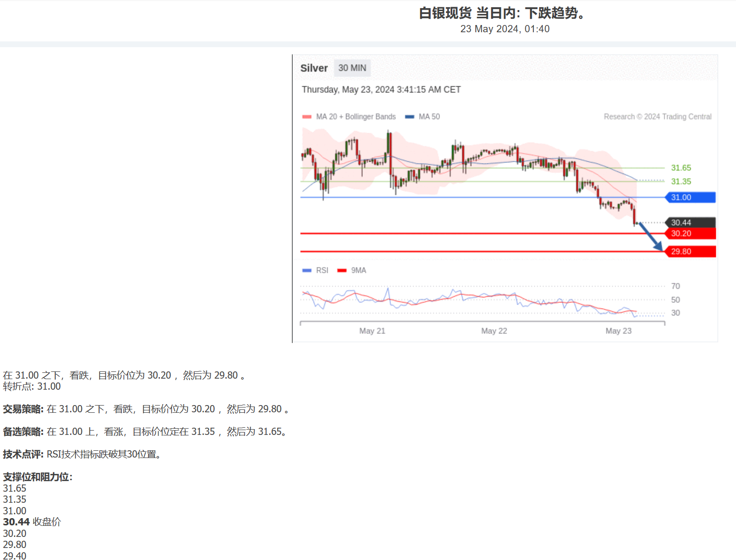Expand the 支撑位和阻力位 levels list

click(x=37, y=478)
